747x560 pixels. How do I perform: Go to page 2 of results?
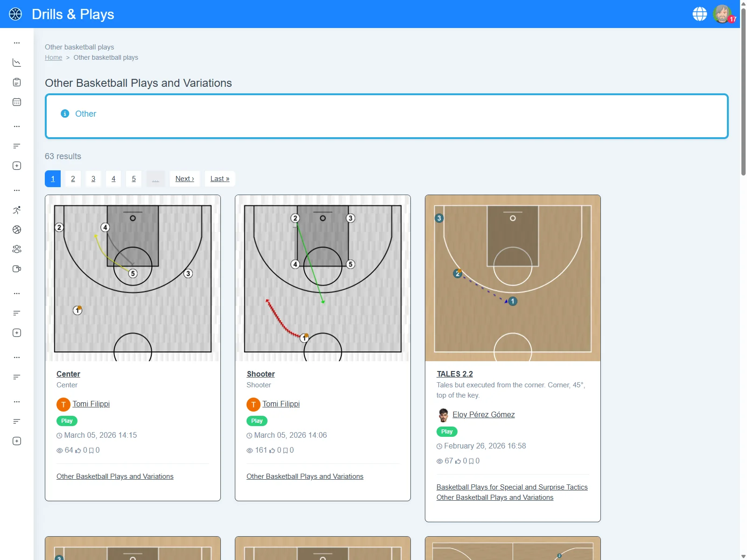[73, 179]
